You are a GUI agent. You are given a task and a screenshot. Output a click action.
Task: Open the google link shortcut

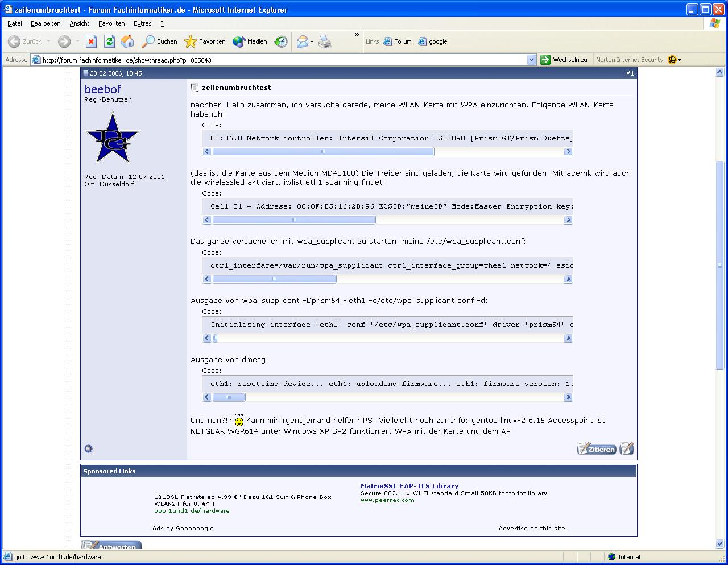(433, 41)
